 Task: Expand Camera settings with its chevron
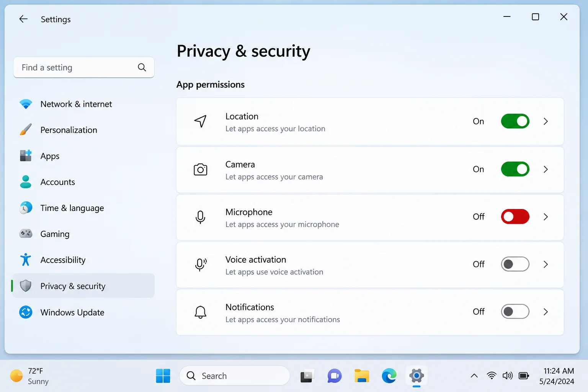coord(546,169)
